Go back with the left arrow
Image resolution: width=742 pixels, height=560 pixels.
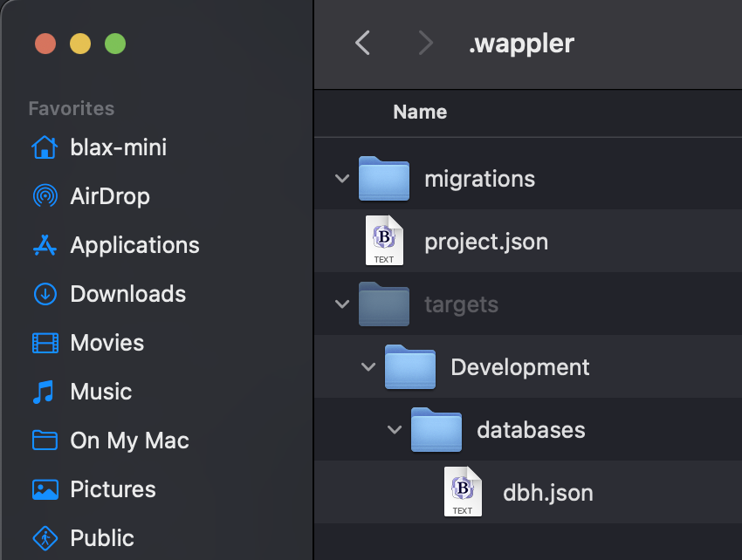(362, 43)
